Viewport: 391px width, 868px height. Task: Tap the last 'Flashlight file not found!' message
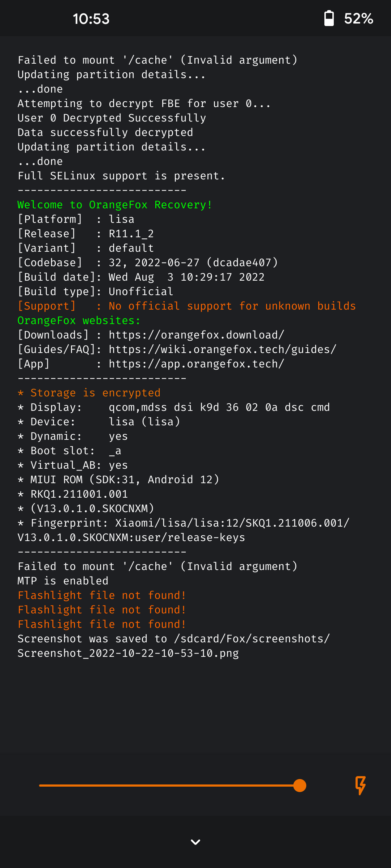[102, 624]
